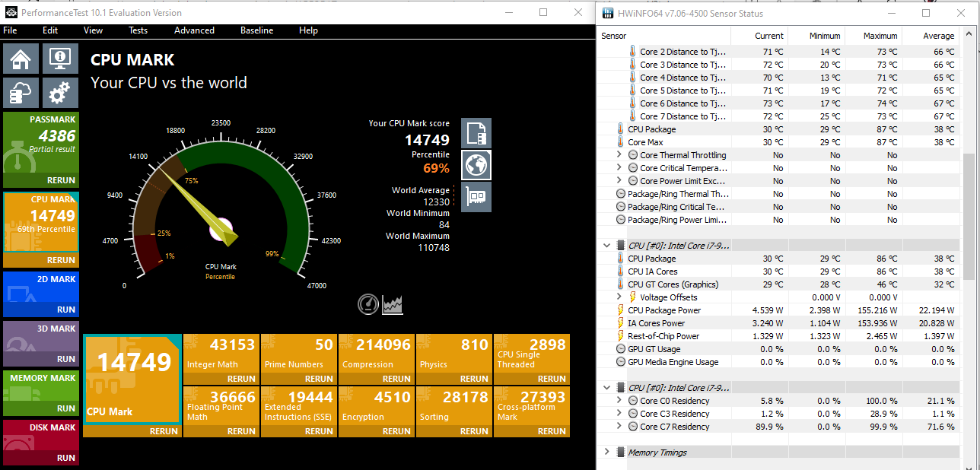The height and width of the screenshot is (470, 980).
Task: Rerun the Compression test
Action: (396, 379)
